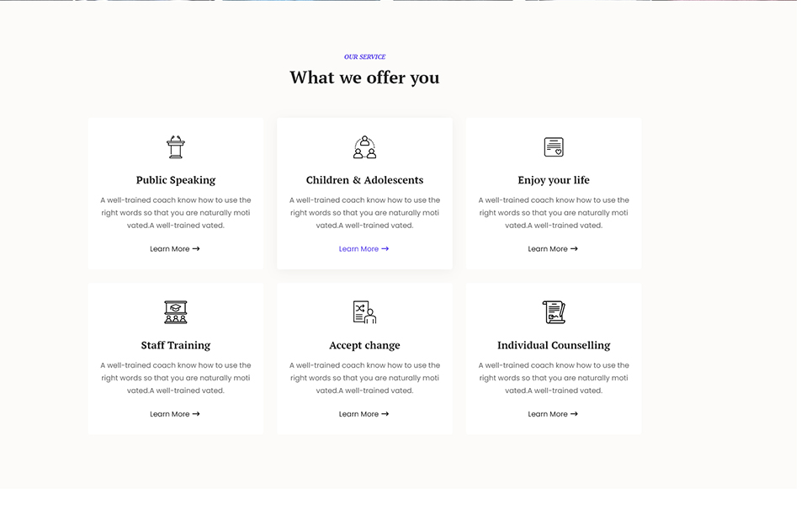
Task: Select the Individual Counselling heading
Action: click(x=554, y=345)
